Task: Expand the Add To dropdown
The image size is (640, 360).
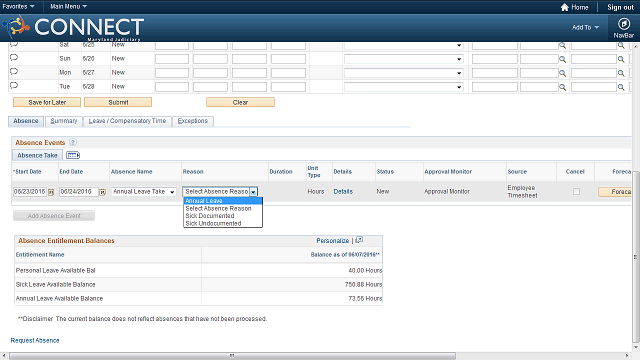Action: pyautogui.click(x=585, y=27)
